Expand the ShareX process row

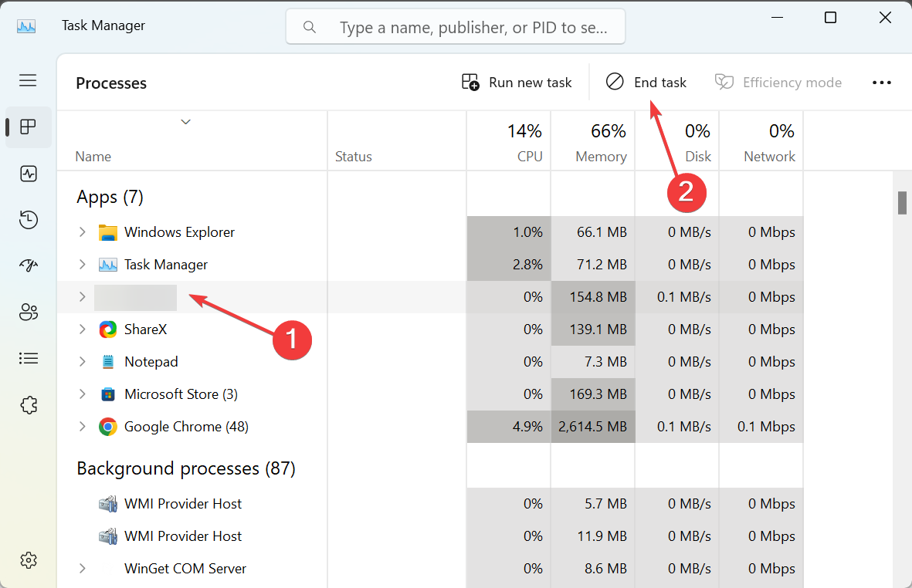(82, 329)
